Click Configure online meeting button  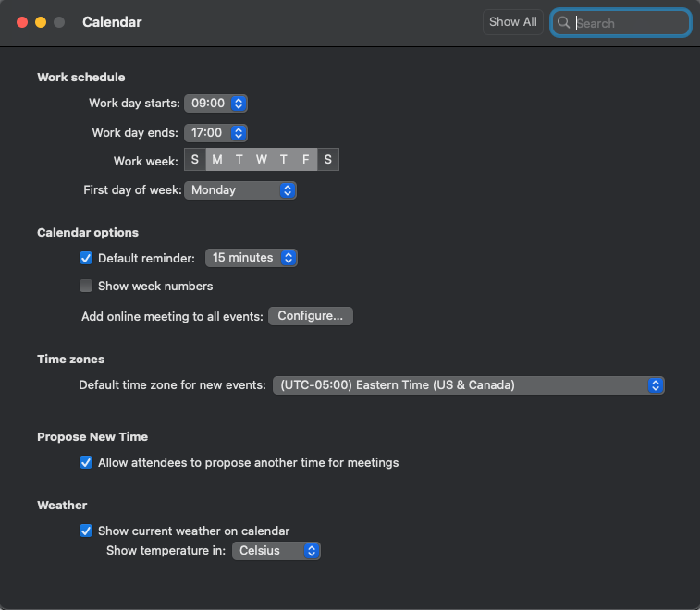[x=311, y=316]
